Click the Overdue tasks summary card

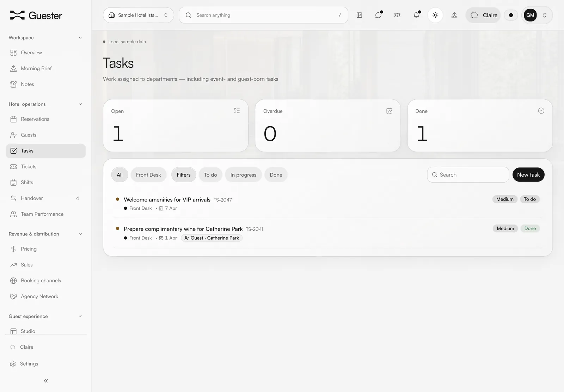pyautogui.click(x=328, y=125)
